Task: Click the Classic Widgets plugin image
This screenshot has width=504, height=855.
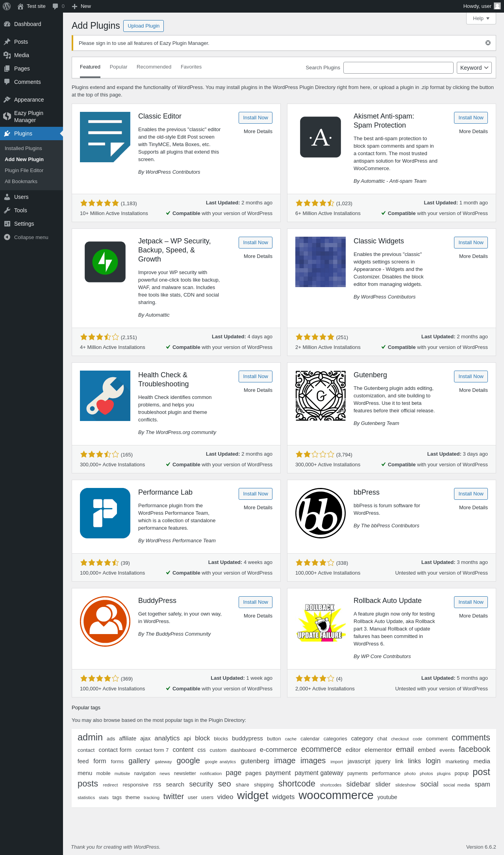Action: click(321, 262)
